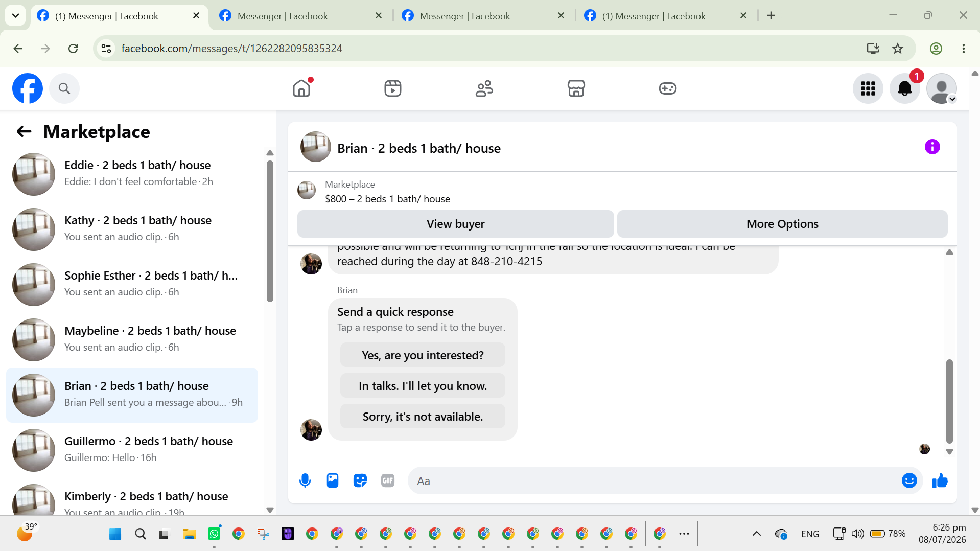Open the Maybeline conversation
The image size is (980, 551).
132,340
